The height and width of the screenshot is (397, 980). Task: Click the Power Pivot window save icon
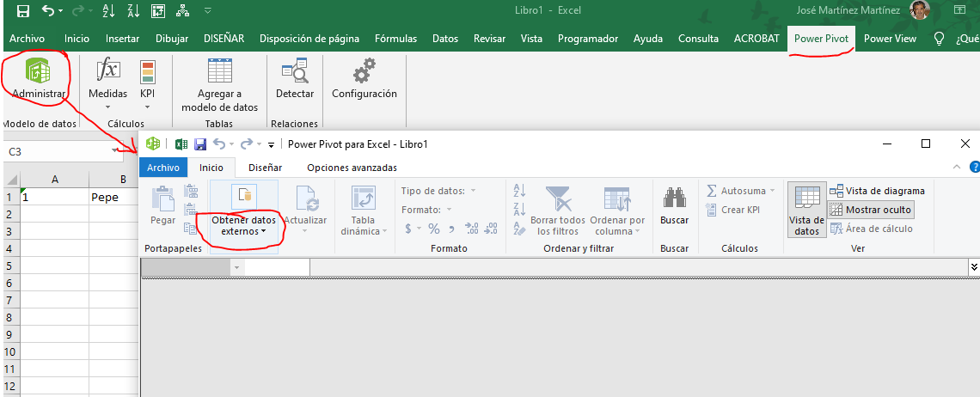pyautogui.click(x=200, y=144)
